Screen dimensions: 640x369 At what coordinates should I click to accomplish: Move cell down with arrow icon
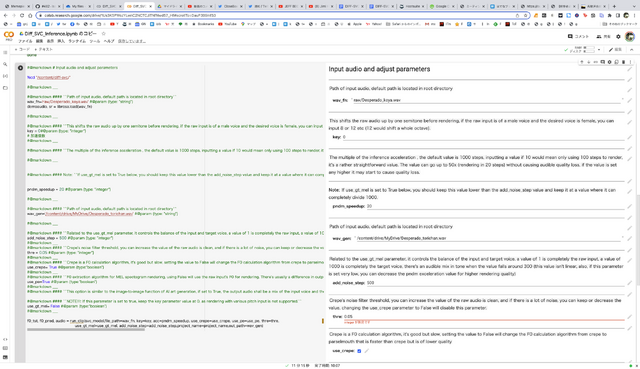589,62
